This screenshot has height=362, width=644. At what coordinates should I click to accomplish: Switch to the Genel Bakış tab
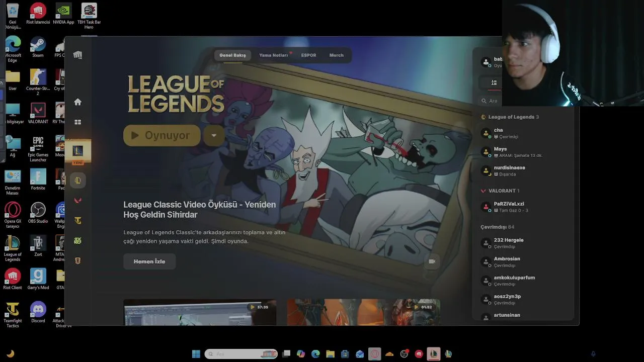coord(232,55)
